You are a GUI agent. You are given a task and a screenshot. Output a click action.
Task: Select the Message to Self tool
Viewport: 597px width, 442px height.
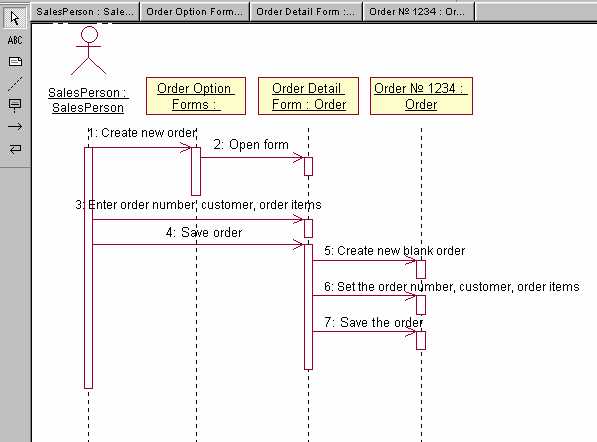pos(15,149)
